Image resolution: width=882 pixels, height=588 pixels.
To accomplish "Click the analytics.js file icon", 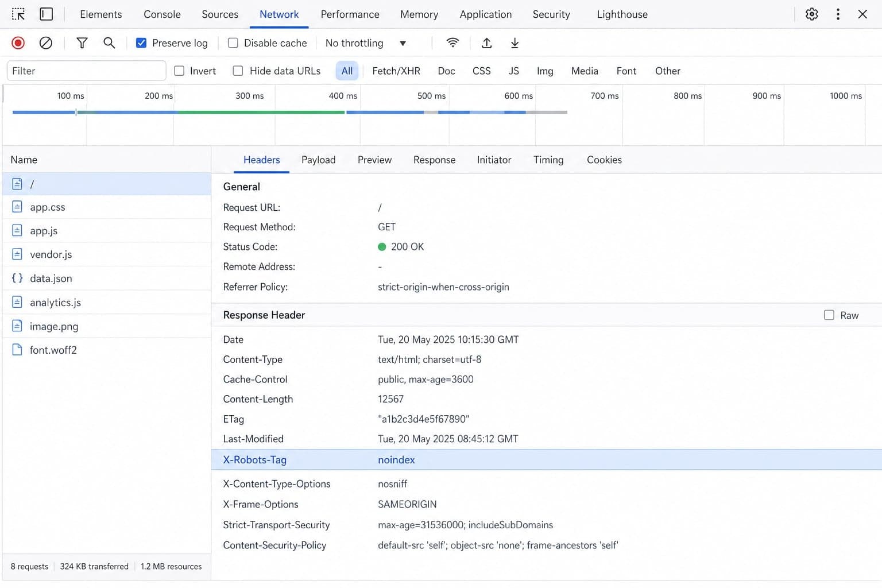I will pyautogui.click(x=17, y=302).
